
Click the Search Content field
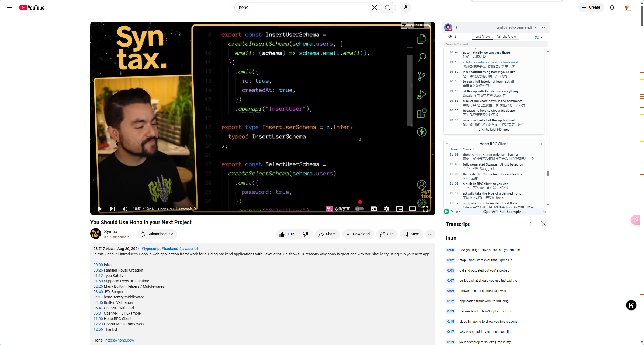[495, 44]
